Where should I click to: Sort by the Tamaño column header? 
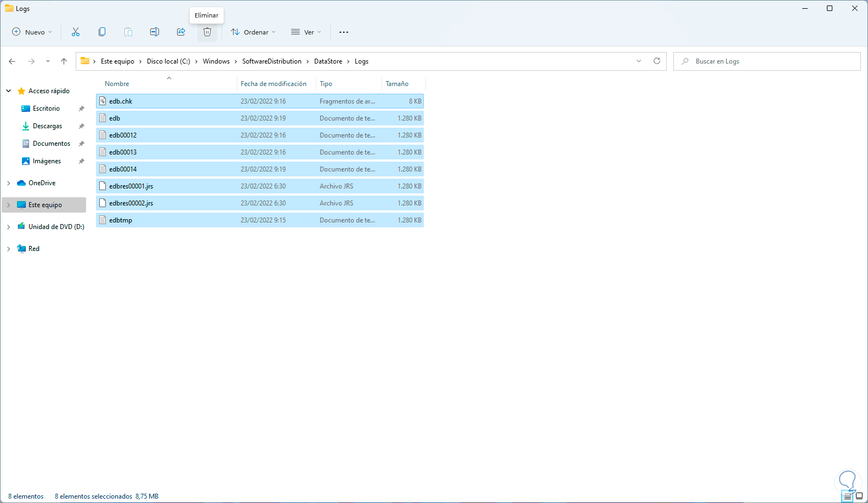pyautogui.click(x=397, y=84)
